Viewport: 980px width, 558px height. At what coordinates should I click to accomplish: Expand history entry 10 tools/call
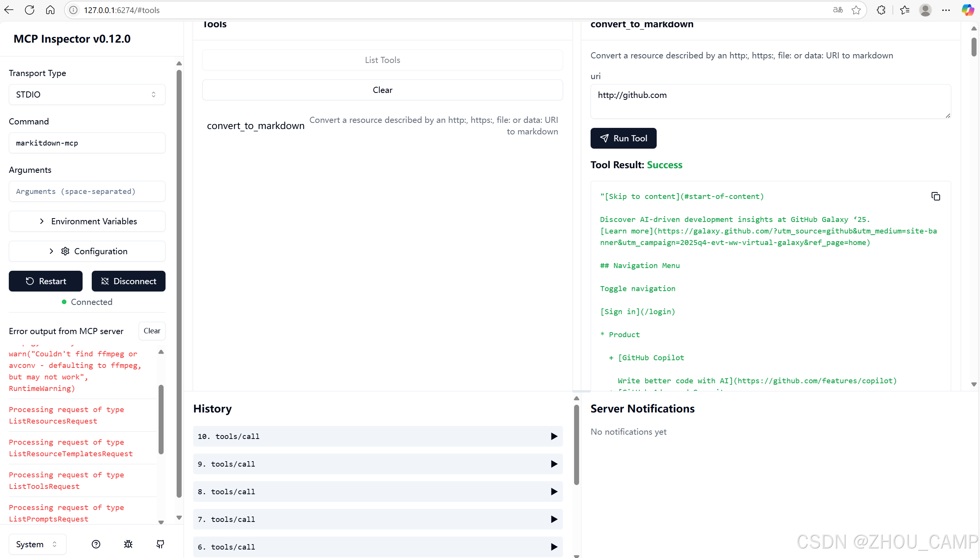click(x=377, y=436)
